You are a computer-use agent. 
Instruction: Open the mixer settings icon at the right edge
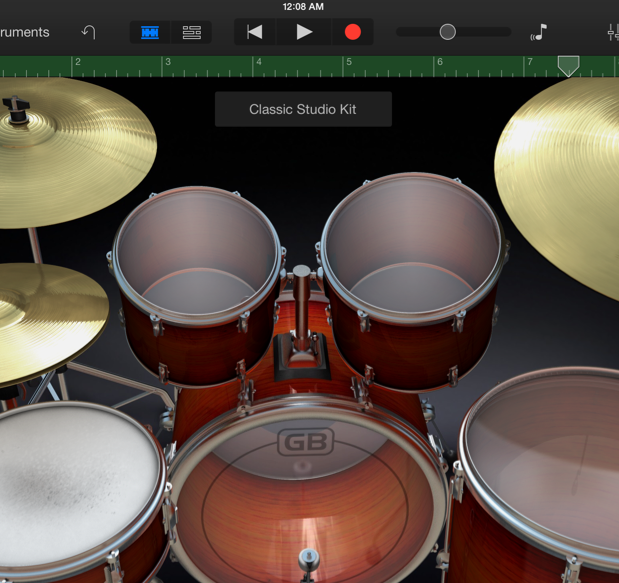pyautogui.click(x=612, y=32)
